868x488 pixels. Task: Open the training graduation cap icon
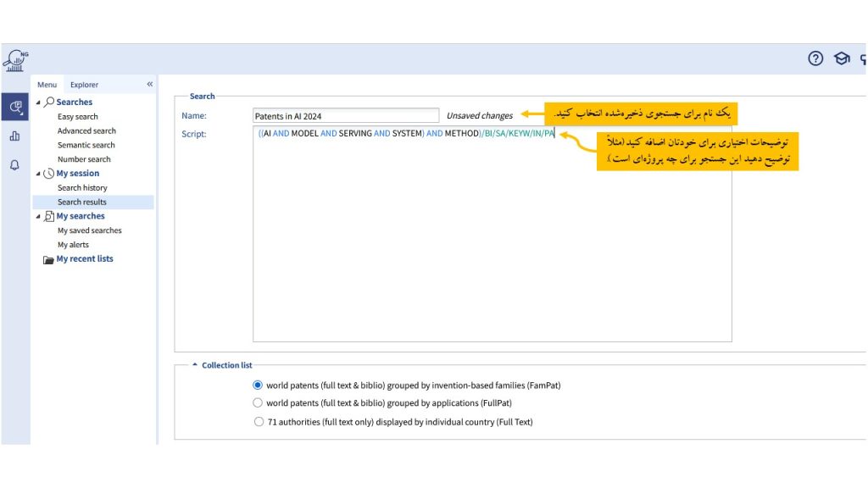[x=842, y=58]
